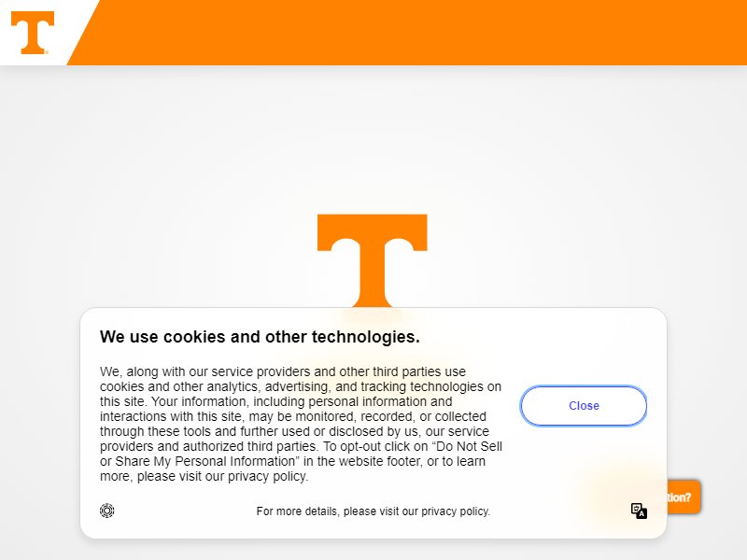Click the words 'monitored, recorded, or collected'
Viewport: 747px width, 560px height.
coord(390,416)
